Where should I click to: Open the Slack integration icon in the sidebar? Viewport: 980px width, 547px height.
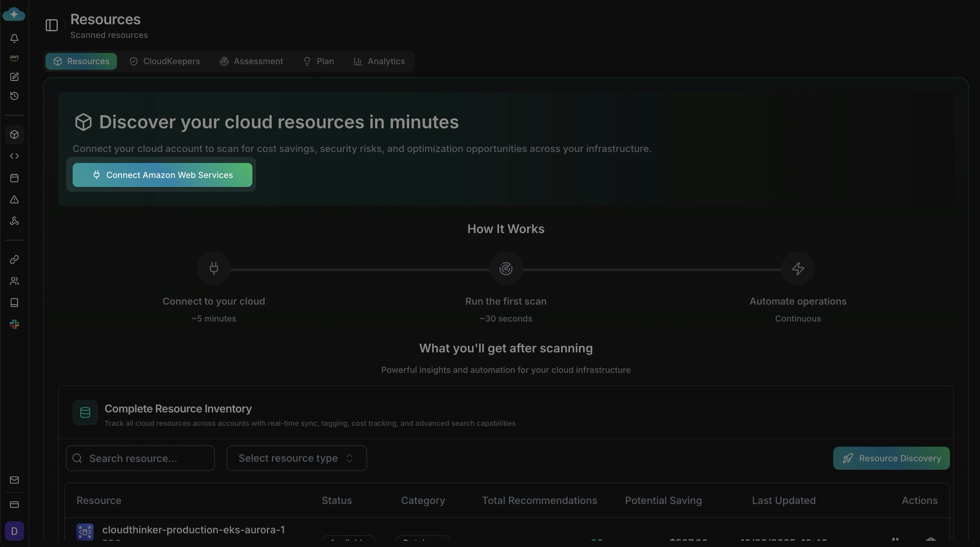click(x=14, y=324)
